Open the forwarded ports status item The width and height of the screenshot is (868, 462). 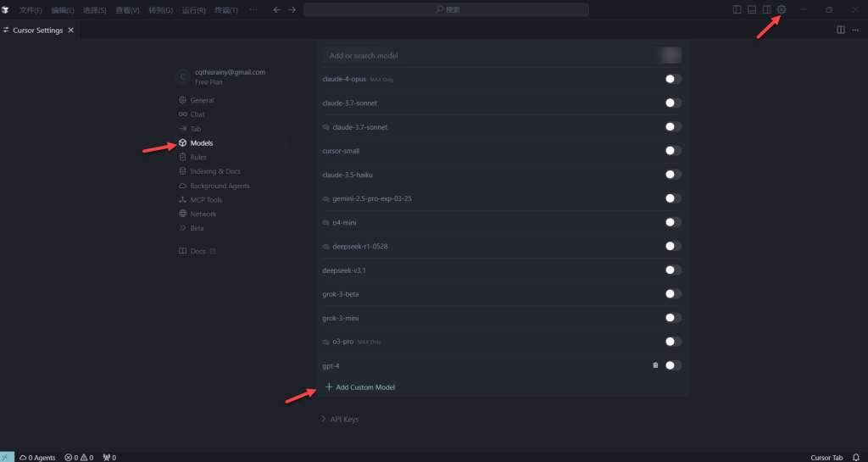click(109, 458)
